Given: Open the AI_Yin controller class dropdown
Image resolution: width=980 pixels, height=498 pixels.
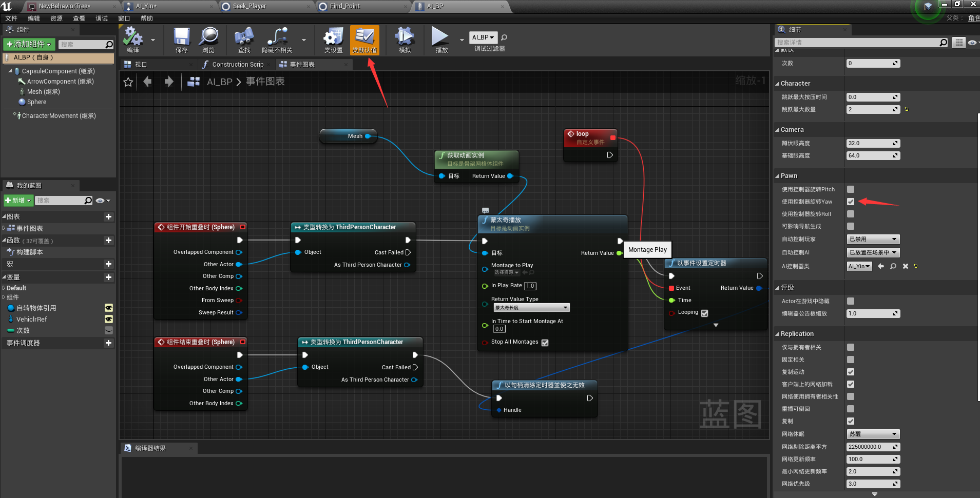Looking at the screenshot, I should [859, 266].
